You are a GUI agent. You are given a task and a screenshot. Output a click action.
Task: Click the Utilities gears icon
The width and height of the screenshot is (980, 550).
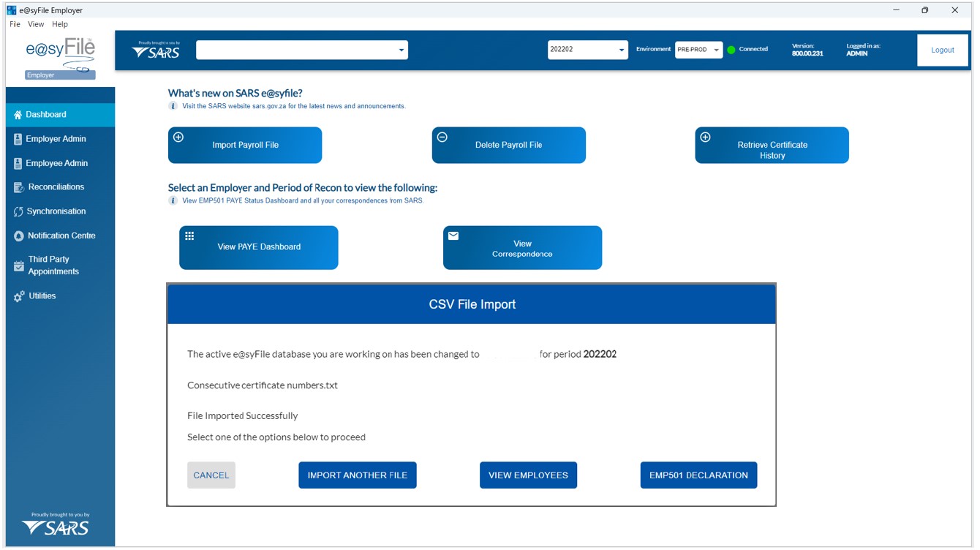(x=19, y=297)
